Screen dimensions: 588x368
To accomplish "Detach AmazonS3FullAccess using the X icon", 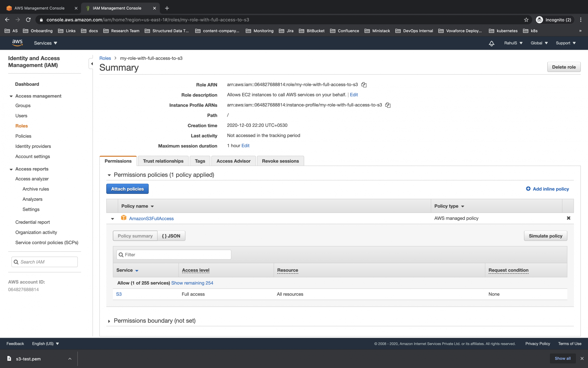I will (568, 218).
